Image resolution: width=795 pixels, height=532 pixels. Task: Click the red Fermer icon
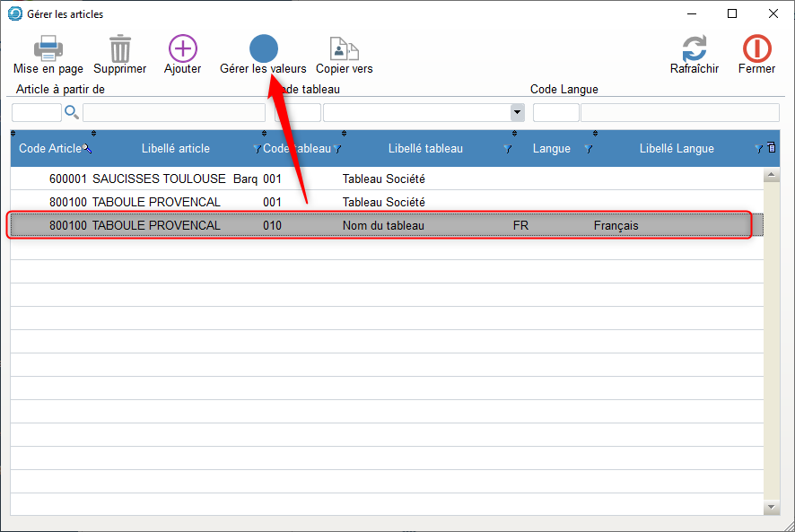pos(756,49)
